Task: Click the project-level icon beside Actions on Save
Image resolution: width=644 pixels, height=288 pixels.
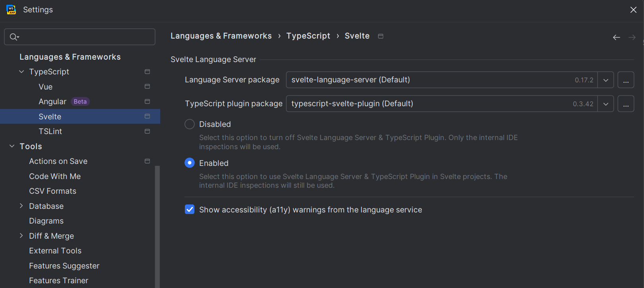Action: (147, 161)
